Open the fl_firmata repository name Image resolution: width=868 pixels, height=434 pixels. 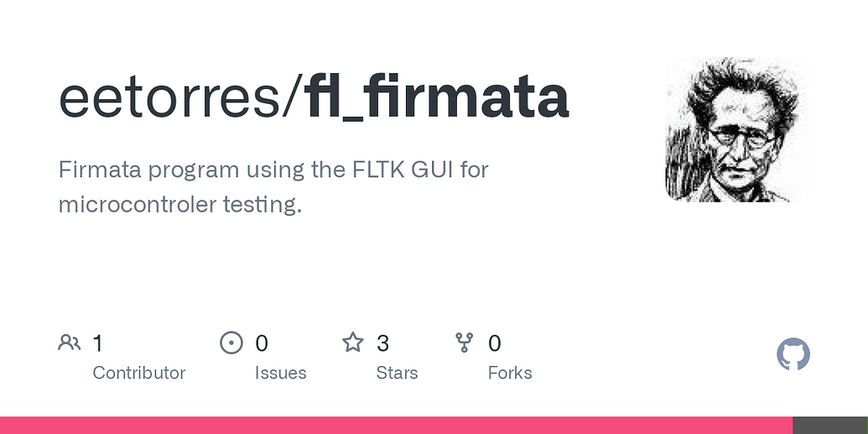[x=437, y=97]
